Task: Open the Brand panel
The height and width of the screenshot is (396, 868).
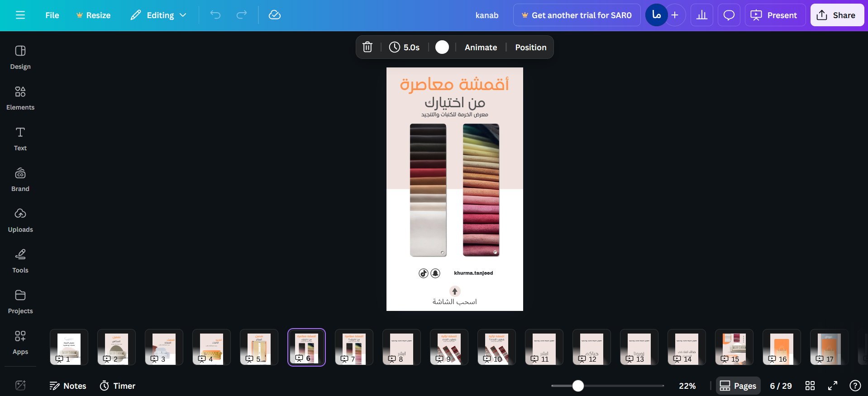Action: point(20,179)
